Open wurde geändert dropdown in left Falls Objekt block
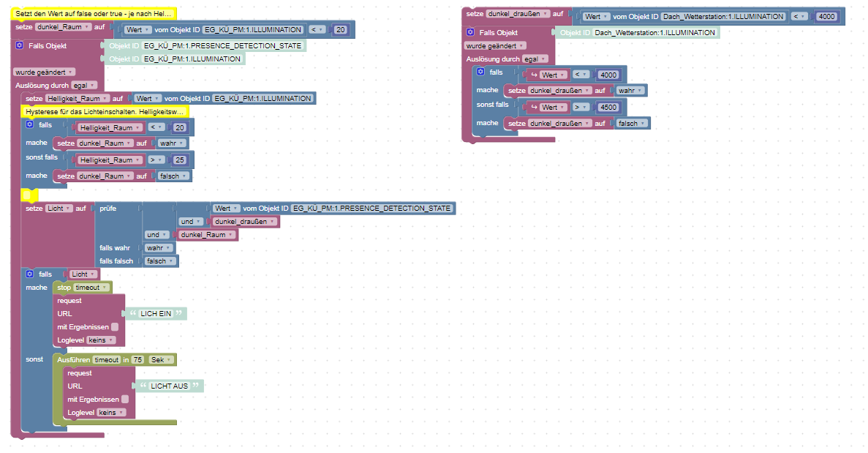868x453 pixels. pos(44,72)
